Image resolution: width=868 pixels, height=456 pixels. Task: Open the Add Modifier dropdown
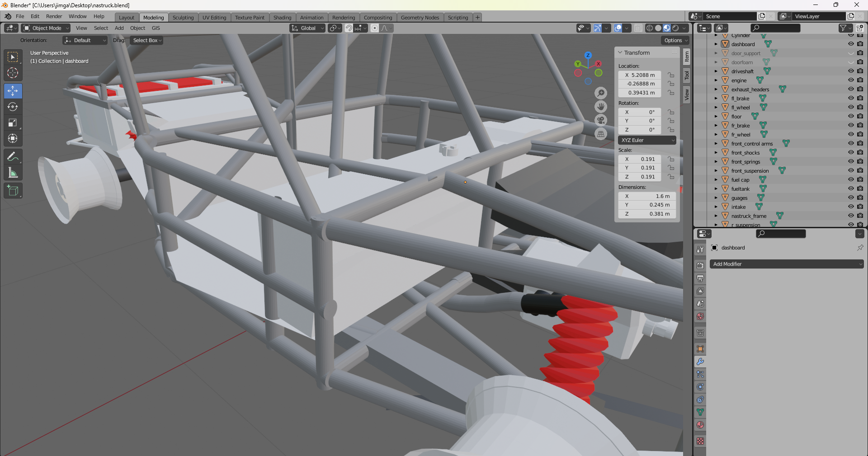pyautogui.click(x=787, y=264)
